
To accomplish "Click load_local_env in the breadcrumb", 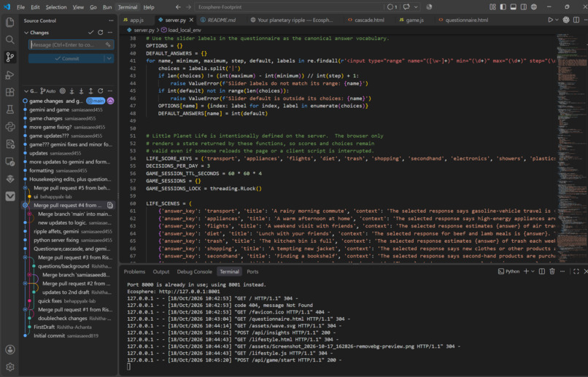I will pyautogui.click(x=184, y=30).
